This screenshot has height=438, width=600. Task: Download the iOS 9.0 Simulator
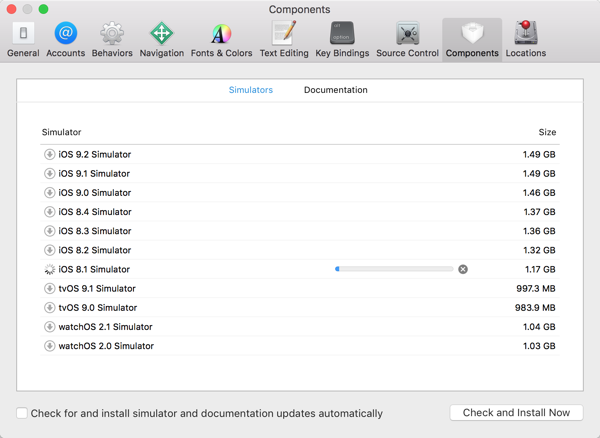pos(49,192)
